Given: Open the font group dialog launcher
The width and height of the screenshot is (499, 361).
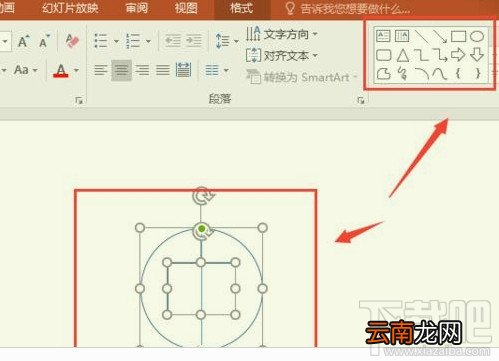Looking at the screenshot, I should coord(79,100).
